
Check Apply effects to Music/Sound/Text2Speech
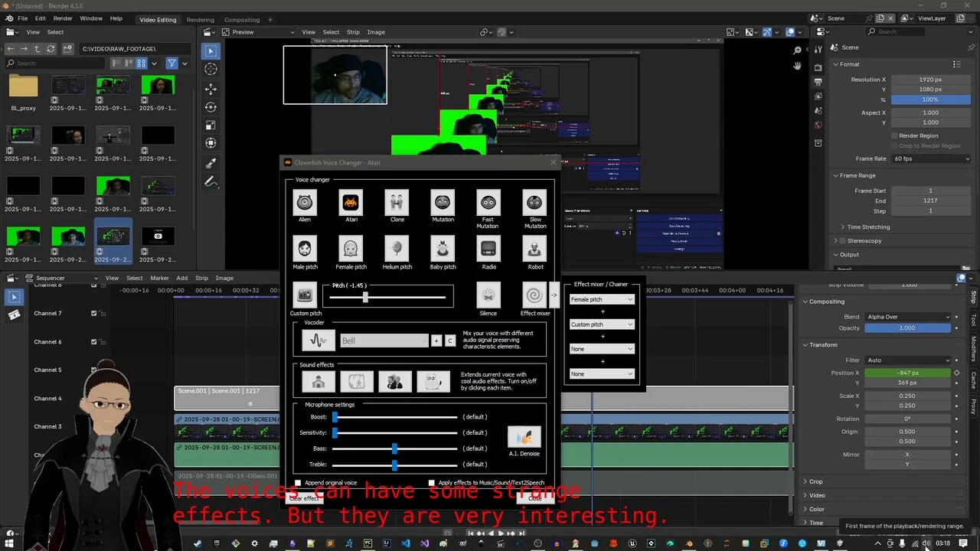[x=432, y=483]
